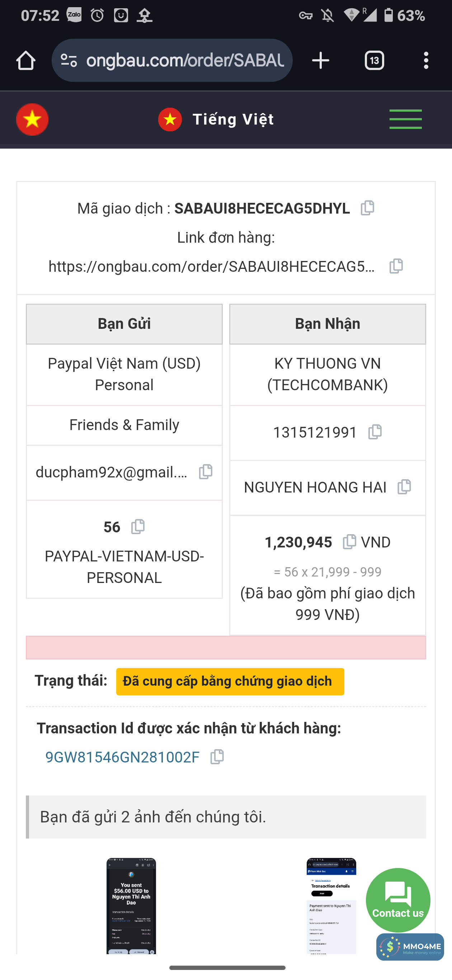Screen dimensions: 452x980
Task: Copy the received amount 1,230,945
Action: pos(349,542)
